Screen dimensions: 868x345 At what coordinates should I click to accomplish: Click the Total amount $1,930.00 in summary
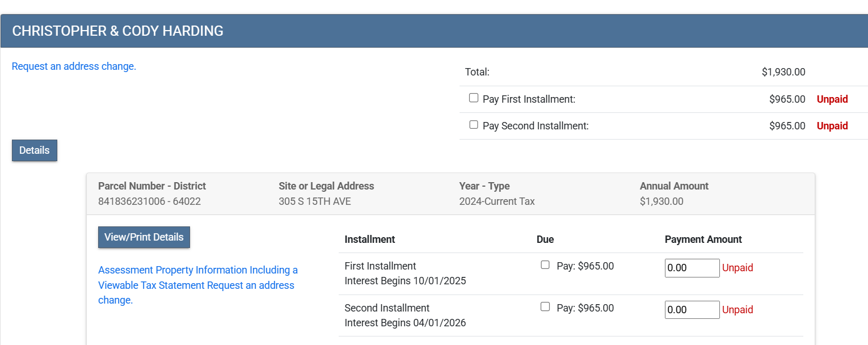pyautogui.click(x=783, y=72)
